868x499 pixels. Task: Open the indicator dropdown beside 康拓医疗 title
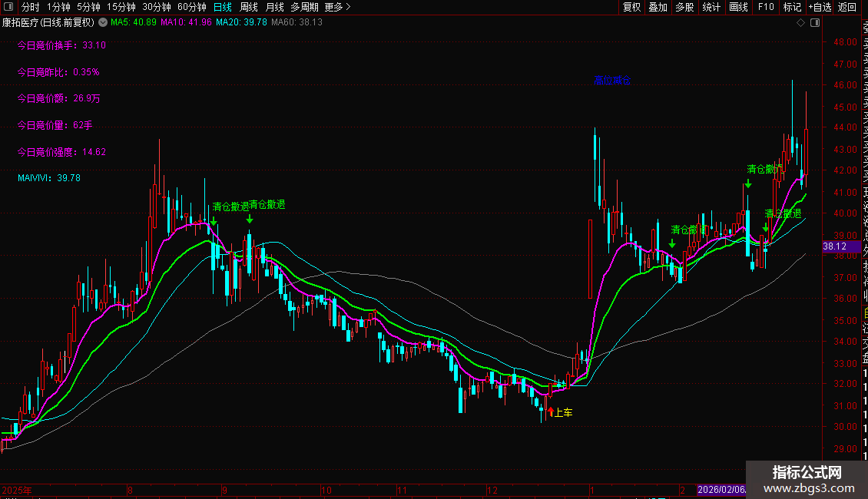point(103,23)
